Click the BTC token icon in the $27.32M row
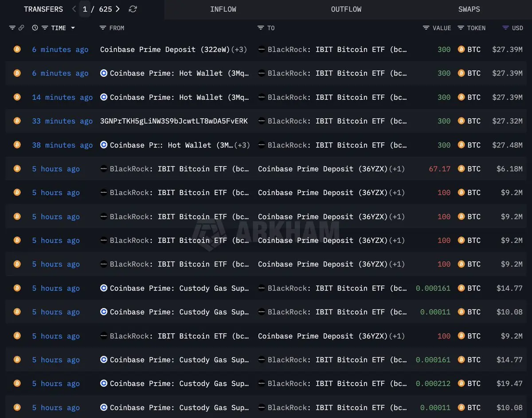 pyautogui.click(x=461, y=121)
